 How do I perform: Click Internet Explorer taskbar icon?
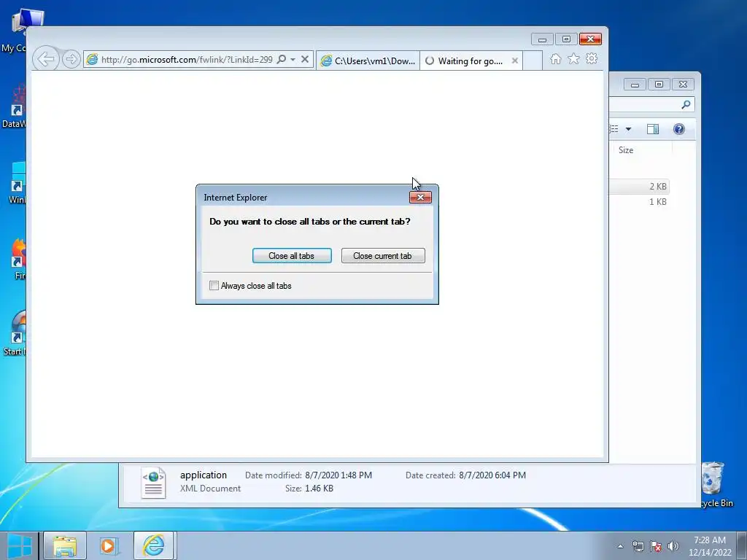pyautogui.click(x=153, y=545)
